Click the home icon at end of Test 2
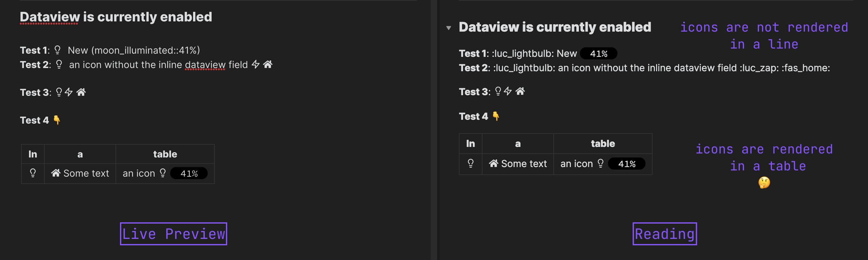868x260 pixels. (x=268, y=64)
